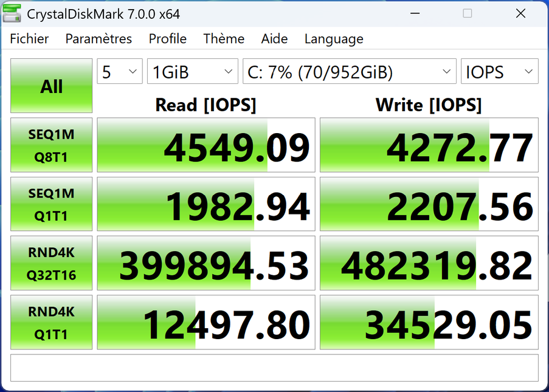Click the SEQ1M Q1T1 write value 2207.56
This screenshot has height=392, width=549.
(x=429, y=204)
